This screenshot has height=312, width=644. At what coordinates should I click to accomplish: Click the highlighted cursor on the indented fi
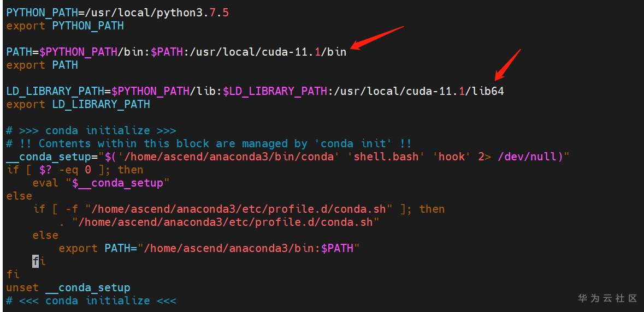[36, 261]
